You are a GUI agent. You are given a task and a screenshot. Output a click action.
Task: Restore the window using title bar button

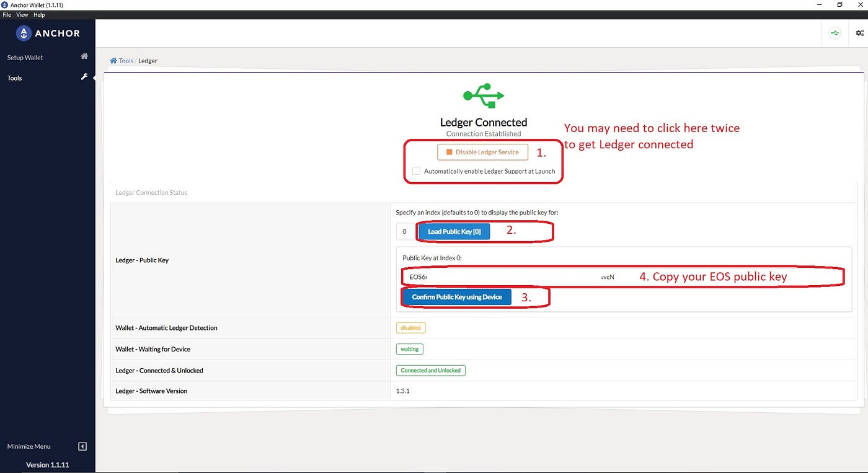point(839,4)
